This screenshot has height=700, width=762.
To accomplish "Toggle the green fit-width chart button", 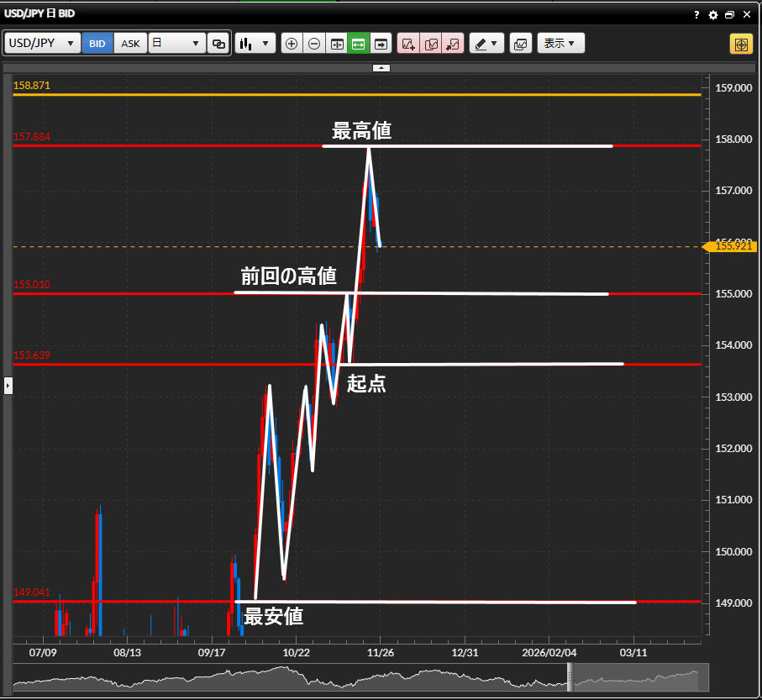I will (x=359, y=44).
